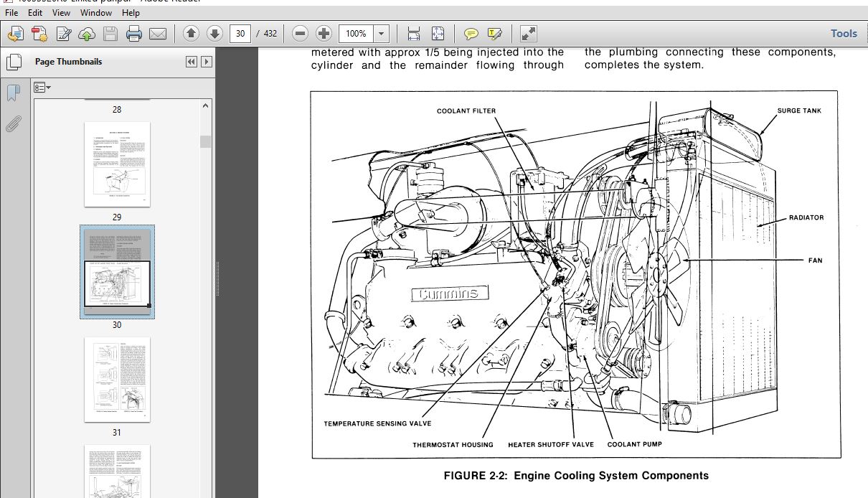Click the page number field showing 30

pos(240,33)
